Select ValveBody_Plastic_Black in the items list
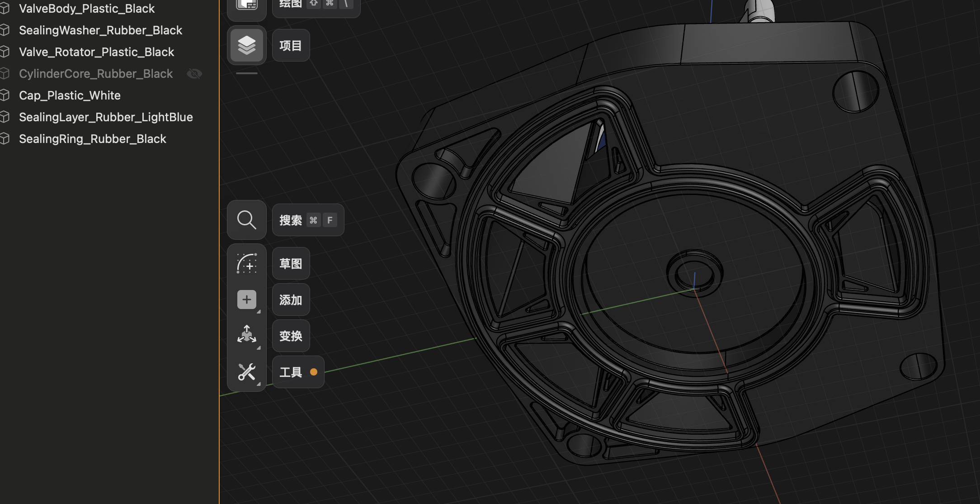980x504 pixels. pos(87,9)
